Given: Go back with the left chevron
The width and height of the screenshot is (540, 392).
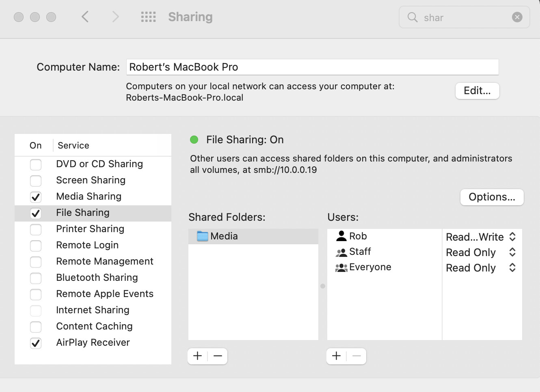Looking at the screenshot, I should [x=85, y=17].
